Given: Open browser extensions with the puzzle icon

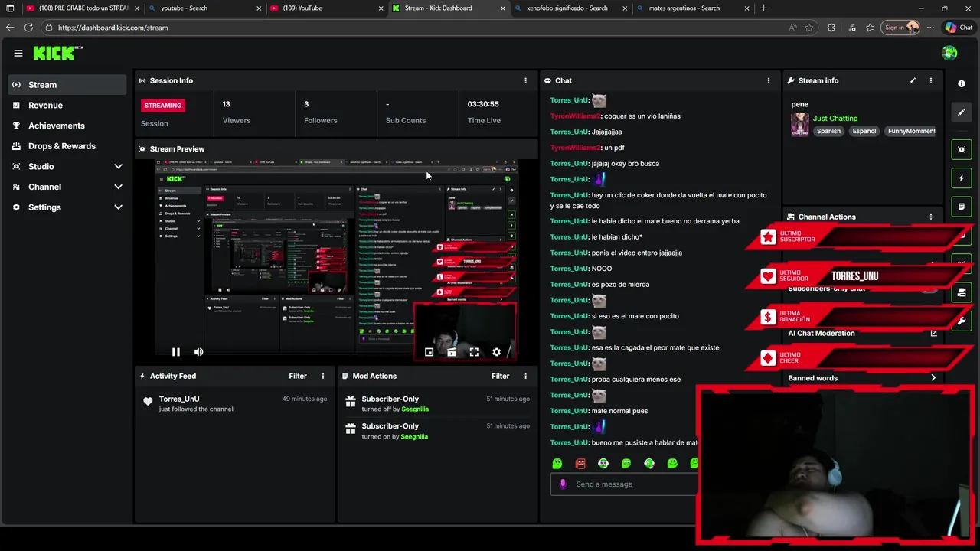Looking at the screenshot, I should 831,28.
